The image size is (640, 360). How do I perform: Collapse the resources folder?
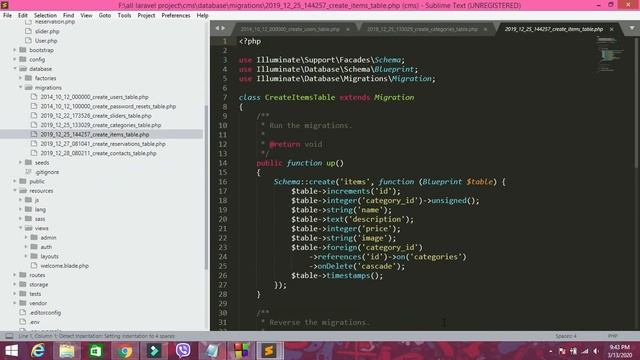coord(15,191)
